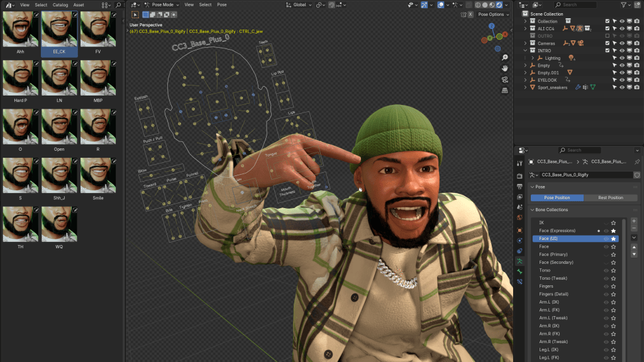Star the Face (Primary) bone collection
Viewport: 644px width, 362px height.
[613, 255]
